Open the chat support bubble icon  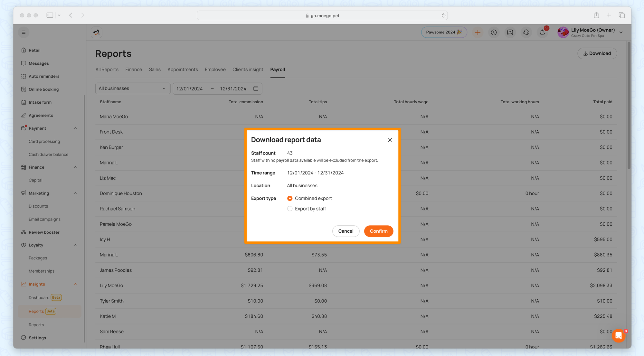pos(619,336)
